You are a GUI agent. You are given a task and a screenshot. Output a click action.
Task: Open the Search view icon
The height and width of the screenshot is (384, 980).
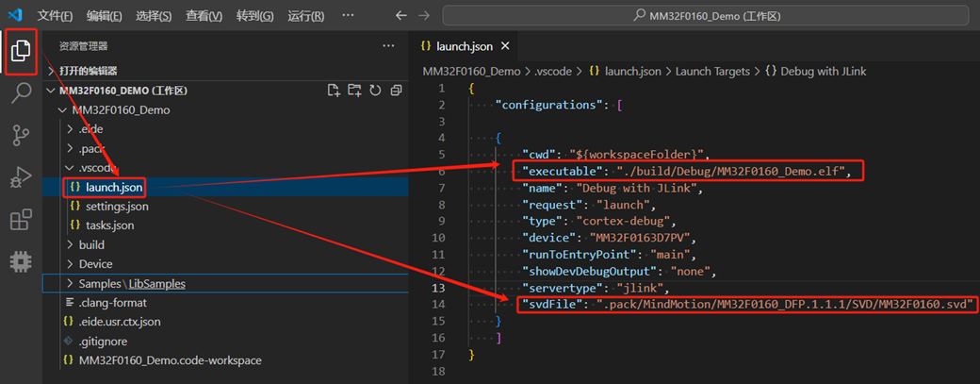click(20, 93)
